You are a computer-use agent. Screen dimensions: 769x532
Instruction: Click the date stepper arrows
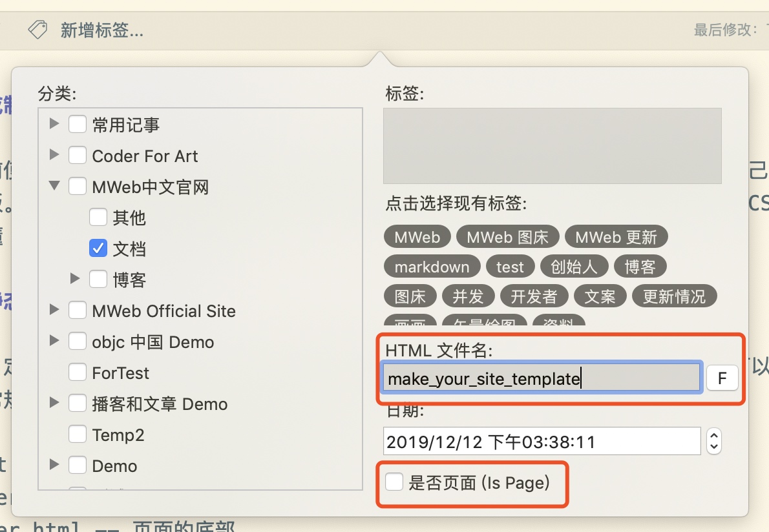point(713,442)
